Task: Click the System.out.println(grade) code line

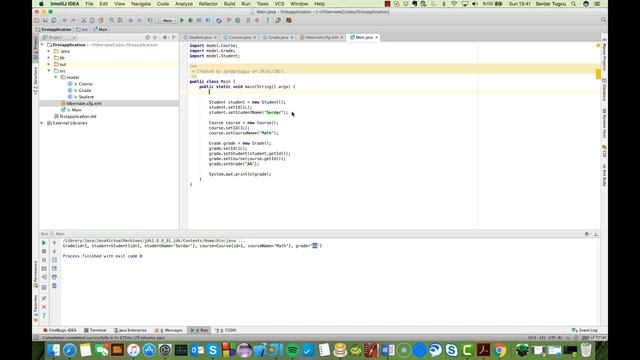Action: click(x=240, y=174)
